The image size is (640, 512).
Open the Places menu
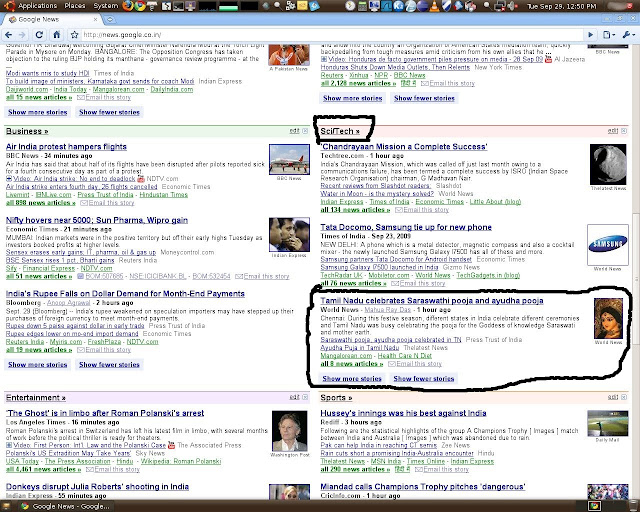pos(75,5)
